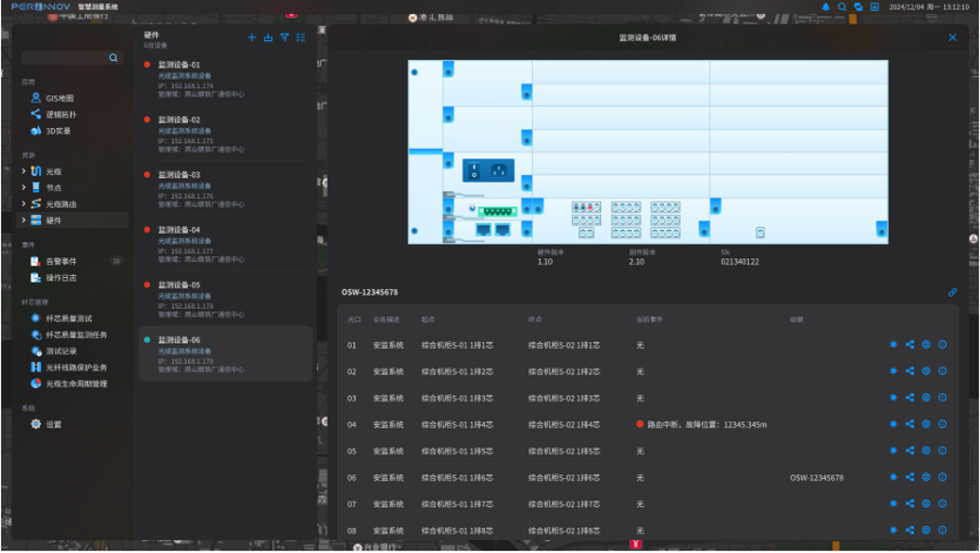The width and height of the screenshot is (980, 553).
Task: Click the share icon on port 04 row
Action: coord(910,424)
